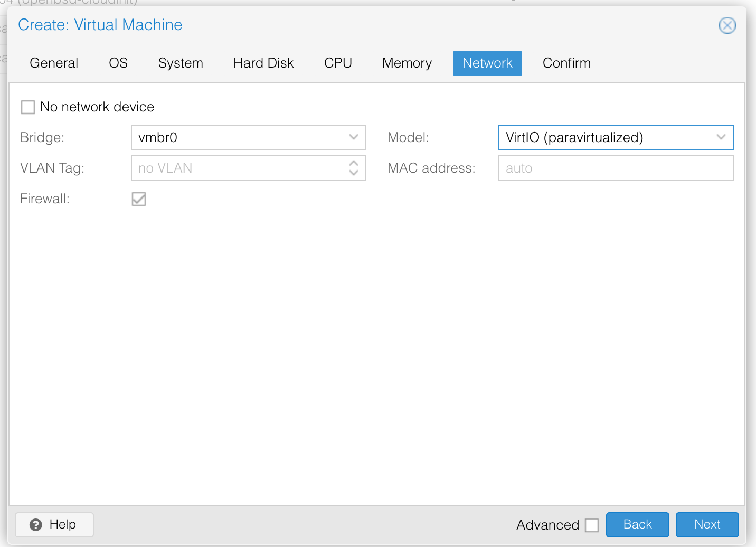
Task: Open the System tab
Action: point(181,63)
